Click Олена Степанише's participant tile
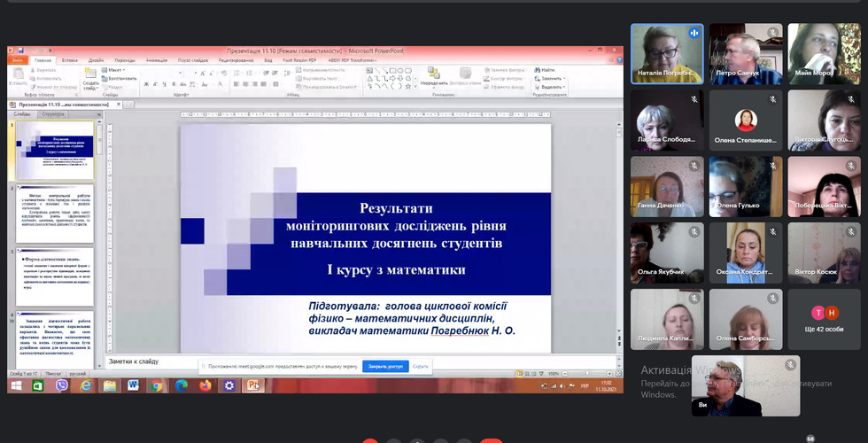868x443 pixels. 746,120
